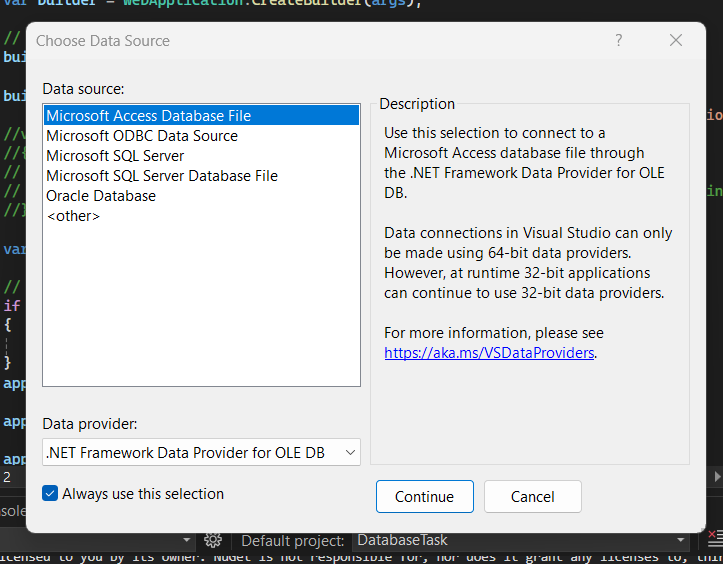Image resolution: width=723 pixels, height=564 pixels.
Task: Open Package Manager Console settings gear
Action: point(212,540)
